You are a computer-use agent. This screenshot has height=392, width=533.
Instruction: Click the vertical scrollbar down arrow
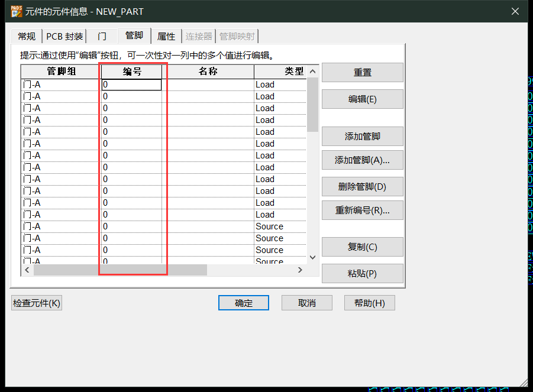tap(313, 257)
